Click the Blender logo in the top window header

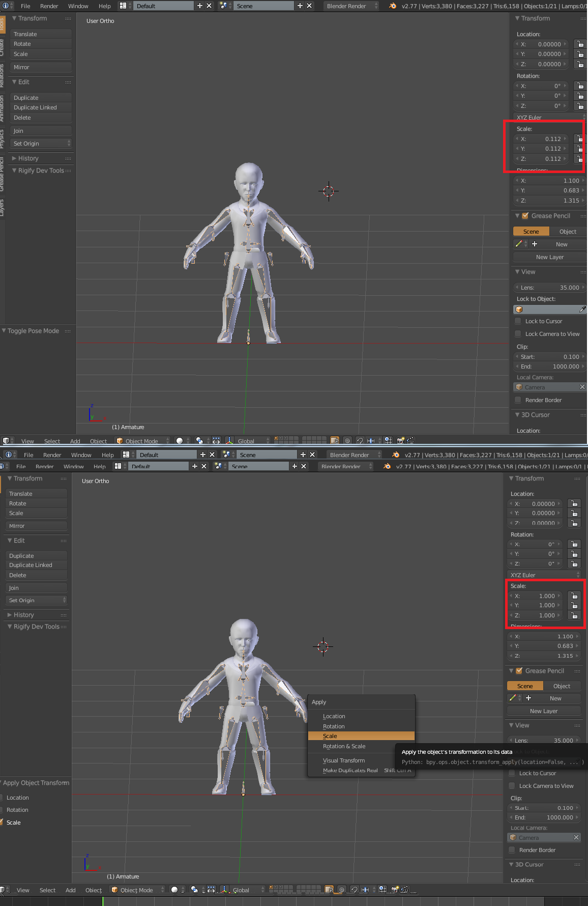click(392, 6)
